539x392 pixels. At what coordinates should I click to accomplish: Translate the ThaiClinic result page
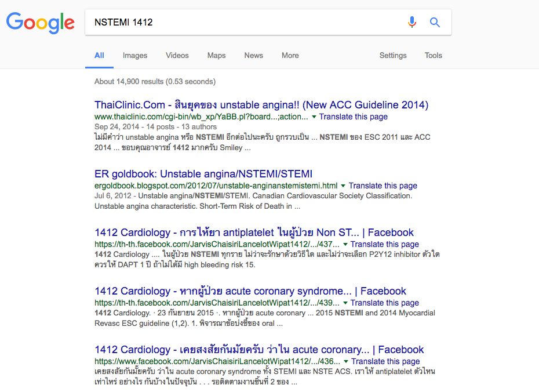click(x=353, y=117)
